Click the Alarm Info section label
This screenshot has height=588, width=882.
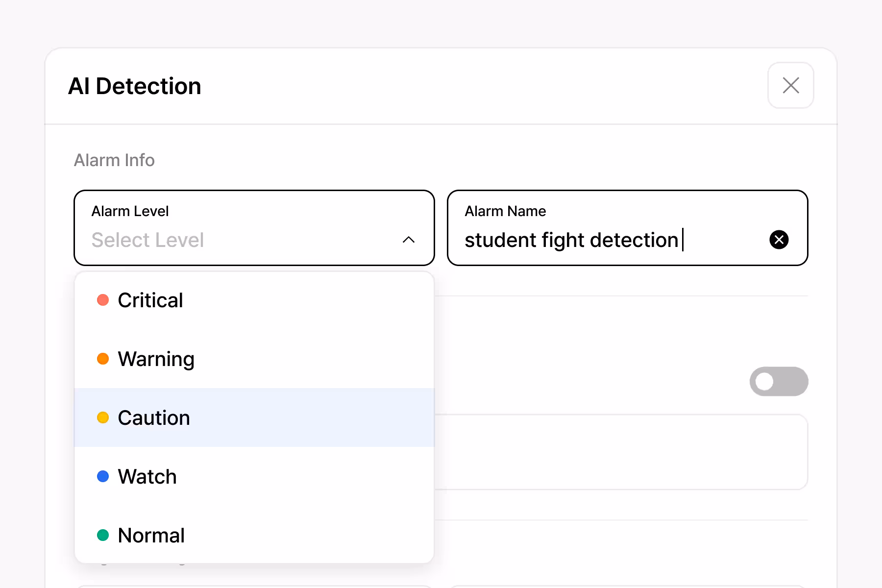click(114, 160)
